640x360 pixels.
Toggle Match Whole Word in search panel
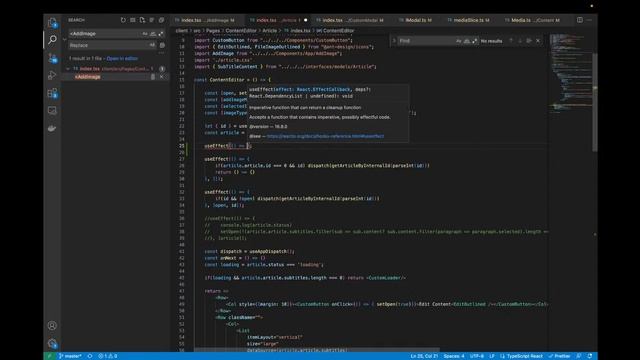click(153, 34)
